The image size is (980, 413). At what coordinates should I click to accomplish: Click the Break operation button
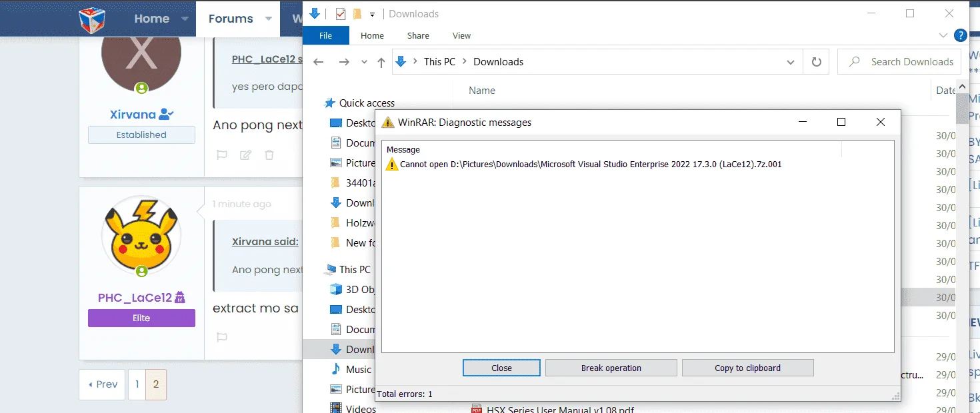(611, 368)
